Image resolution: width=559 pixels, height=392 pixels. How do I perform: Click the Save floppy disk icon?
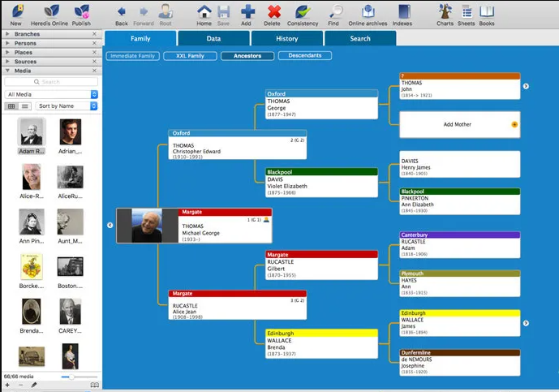[224, 11]
